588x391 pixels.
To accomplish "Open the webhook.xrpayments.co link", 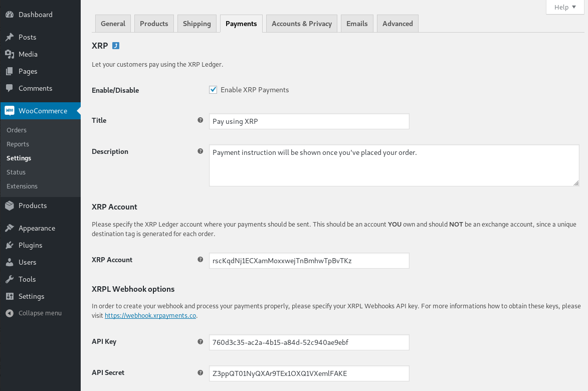I will [150, 316].
